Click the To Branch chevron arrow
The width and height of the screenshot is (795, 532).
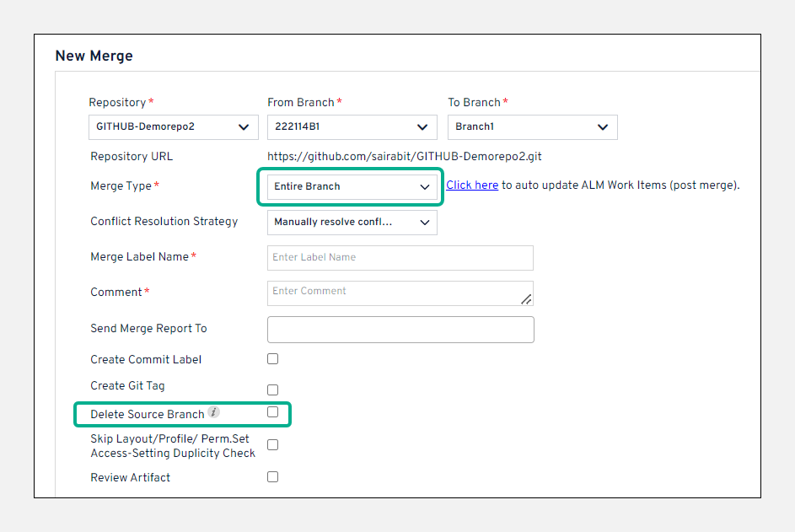[603, 127]
